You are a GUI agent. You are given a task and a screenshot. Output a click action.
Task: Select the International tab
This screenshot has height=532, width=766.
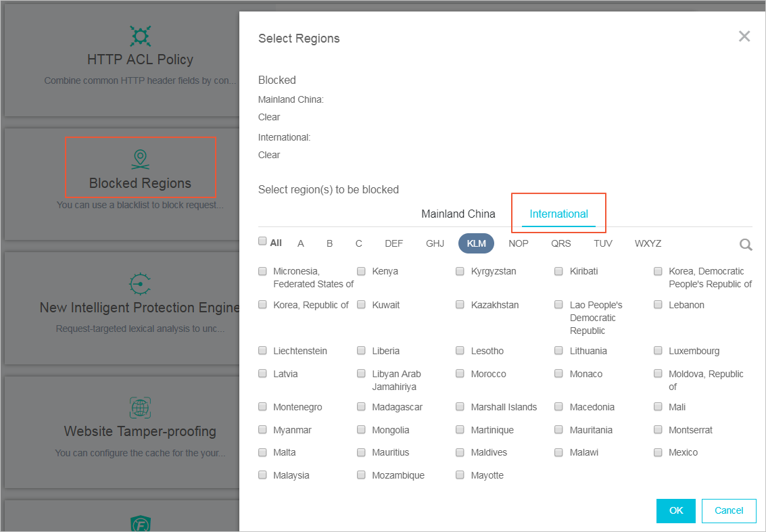(558, 214)
